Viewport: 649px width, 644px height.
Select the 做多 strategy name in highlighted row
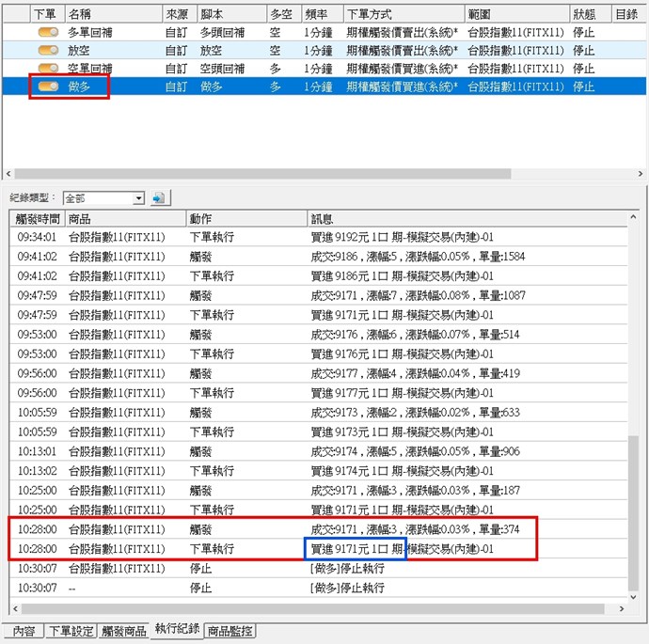[x=79, y=86]
